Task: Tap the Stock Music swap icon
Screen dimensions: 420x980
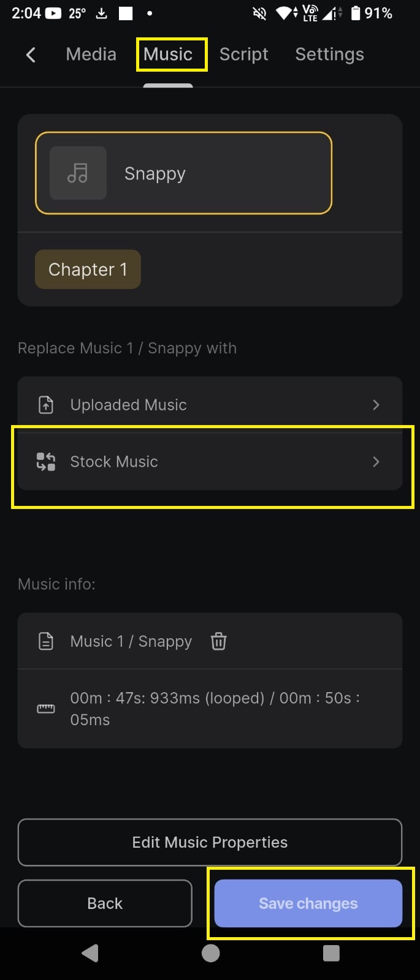Action: pyautogui.click(x=46, y=461)
